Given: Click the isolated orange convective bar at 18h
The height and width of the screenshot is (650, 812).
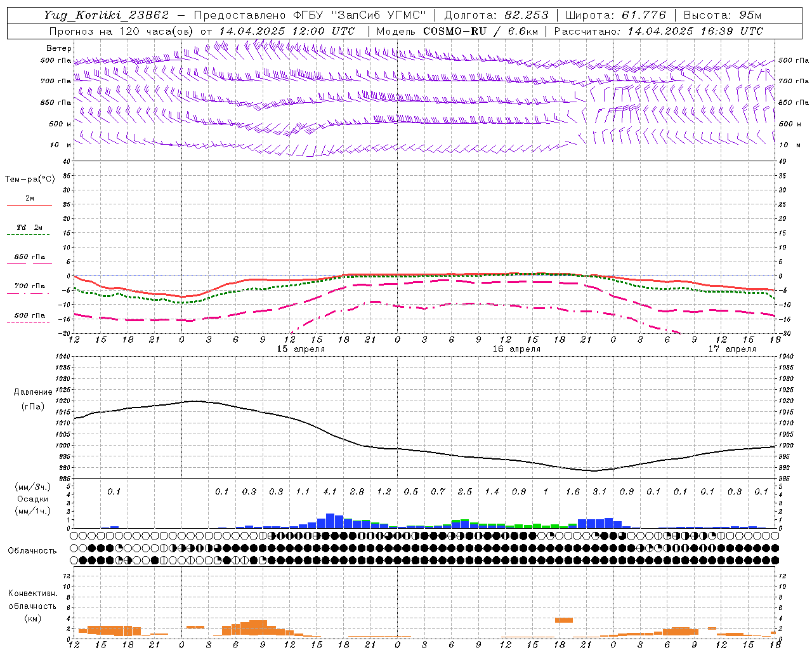Looking at the screenshot, I should click(x=564, y=620).
